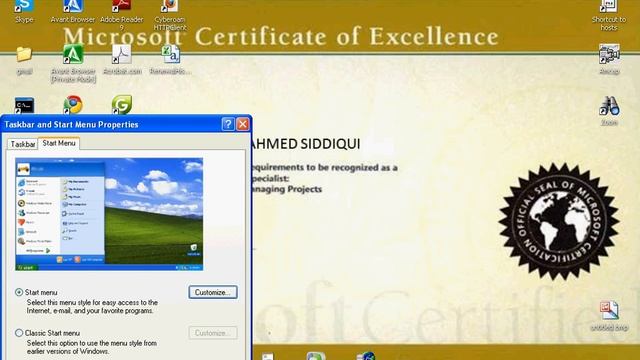Click the "AHMED SIDDIQUI" name text
Viewport: 640px width, 360px height.
(x=305, y=144)
